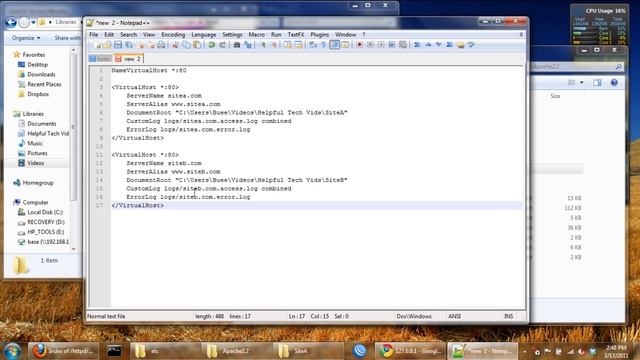Image resolution: width=640 pixels, height=360 pixels.
Task: Click the Size column header
Action: 555,96
